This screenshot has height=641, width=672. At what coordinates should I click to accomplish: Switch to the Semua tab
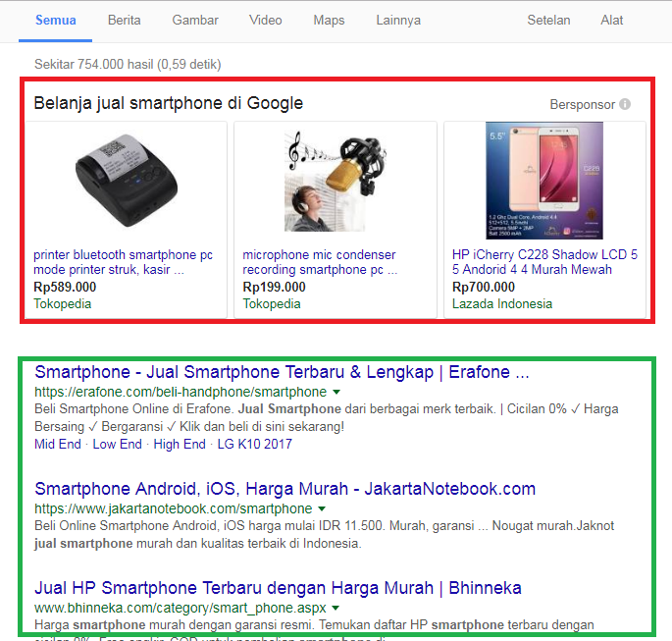tap(56, 21)
